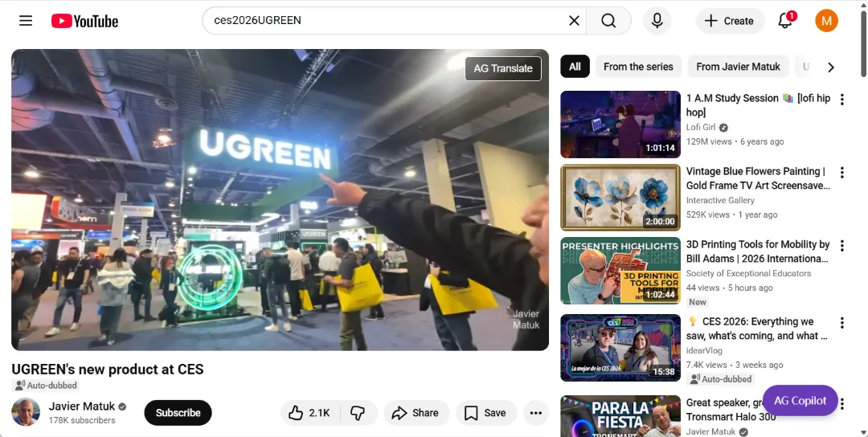Open Javier Matuk channel avatar

click(x=26, y=412)
